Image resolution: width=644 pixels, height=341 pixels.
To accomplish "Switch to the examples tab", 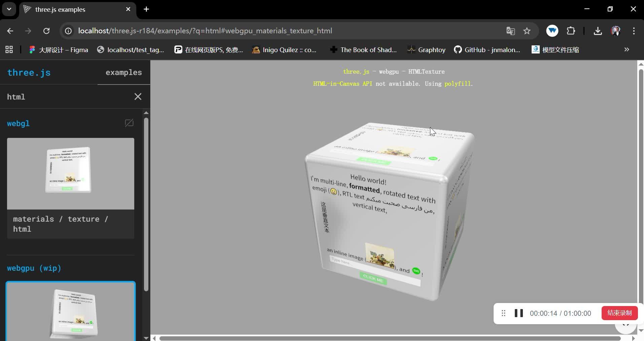I will point(124,72).
